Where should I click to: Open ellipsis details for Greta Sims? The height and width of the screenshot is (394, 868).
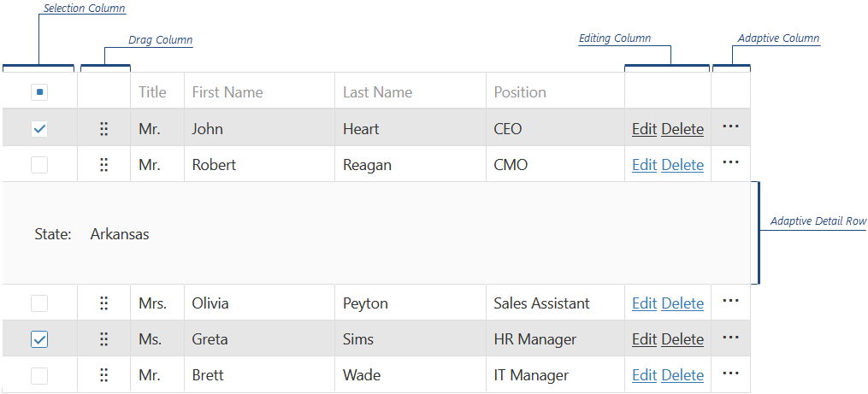coord(730,337)
